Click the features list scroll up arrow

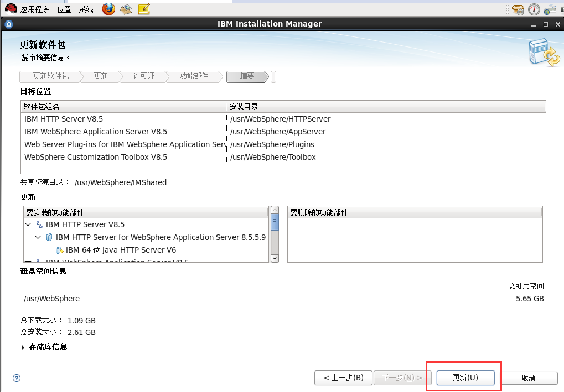[x=275, y=210]
